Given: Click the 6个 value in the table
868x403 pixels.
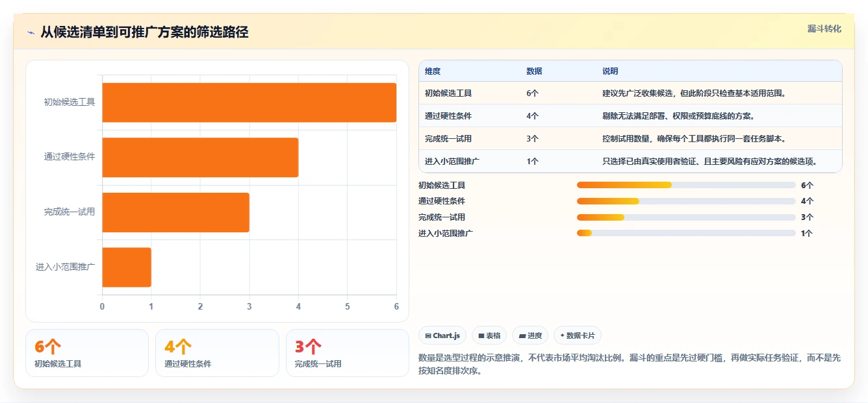Looking at the screenshot, I should click(x=532, y=93).
